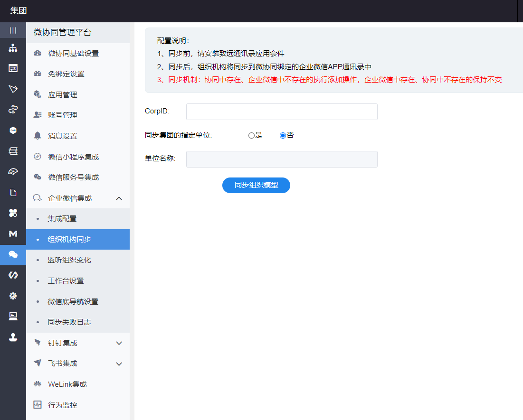Click the CAP hexagon icon in the dark sidebar

[13, 130]
